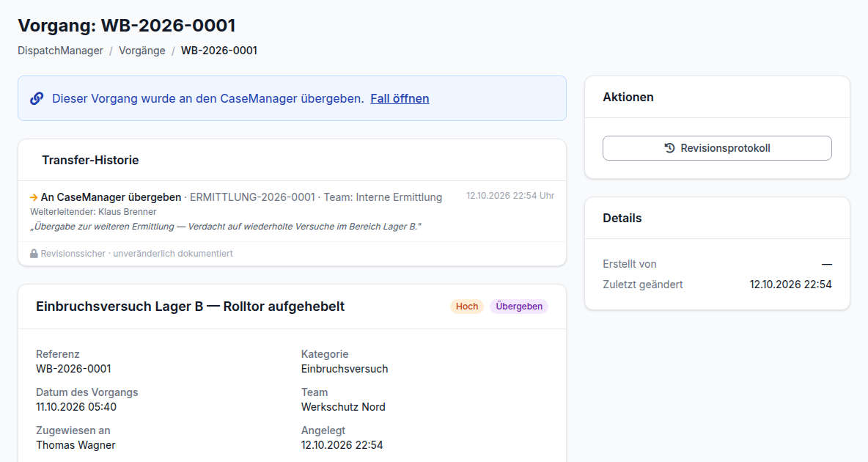Click the Transfer-Historie heading
The image size is (868, 462).
coord(90,160)
